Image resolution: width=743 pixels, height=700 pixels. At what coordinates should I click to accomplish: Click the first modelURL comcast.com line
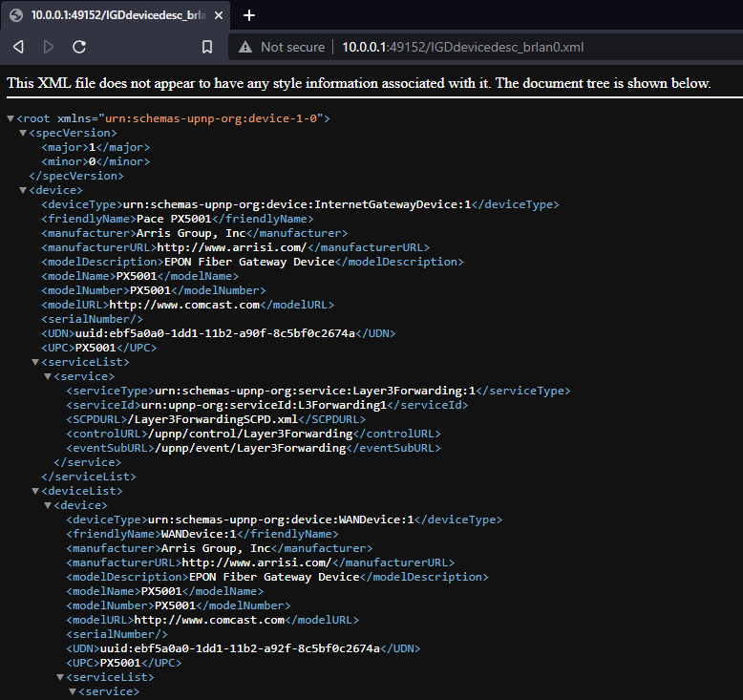pyautogui.click(x=187, y=305)
